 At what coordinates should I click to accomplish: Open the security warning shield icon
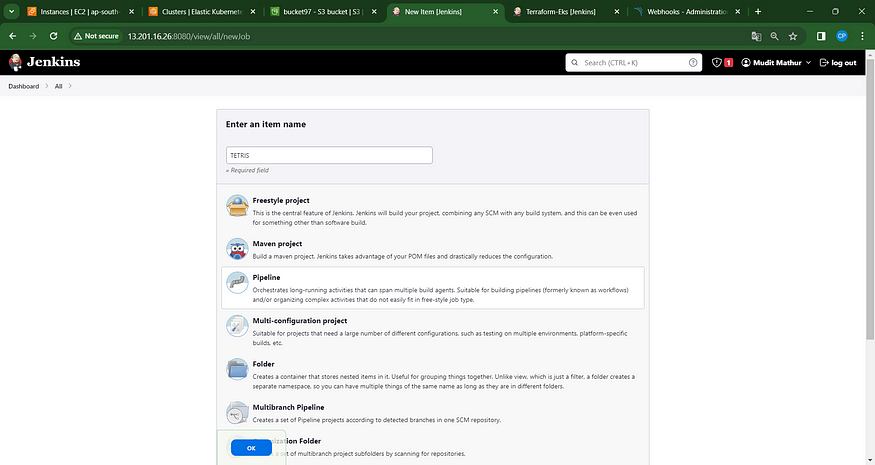717,63
